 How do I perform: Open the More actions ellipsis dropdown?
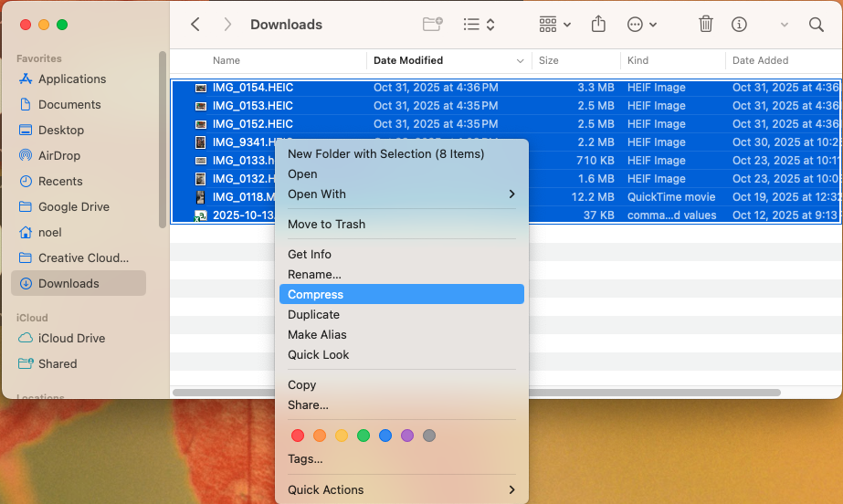[642, 25]
